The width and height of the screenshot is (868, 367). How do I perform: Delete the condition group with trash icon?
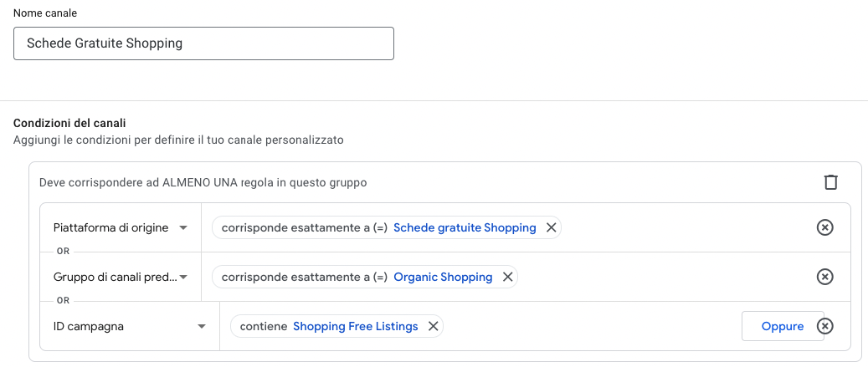(830, 182)
